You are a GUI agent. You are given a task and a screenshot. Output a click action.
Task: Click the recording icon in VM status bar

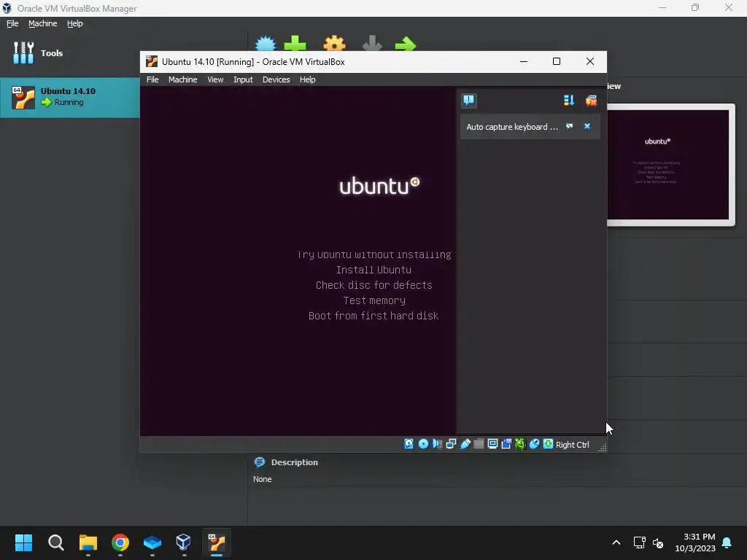506,444
